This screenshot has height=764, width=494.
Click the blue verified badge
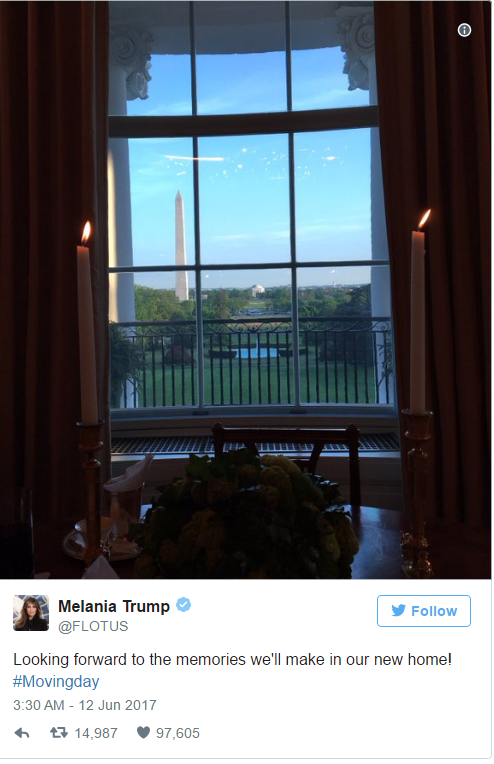point(183,606)
